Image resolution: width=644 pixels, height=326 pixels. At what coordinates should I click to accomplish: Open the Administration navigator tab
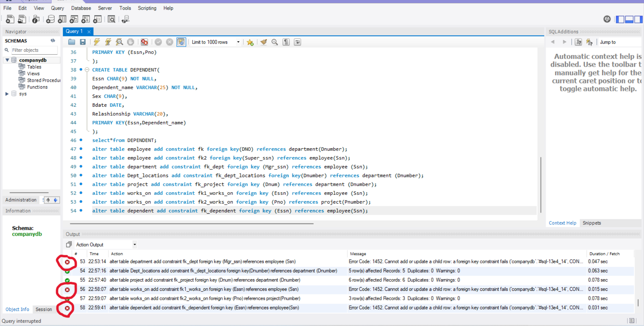(x=21, y=200)
